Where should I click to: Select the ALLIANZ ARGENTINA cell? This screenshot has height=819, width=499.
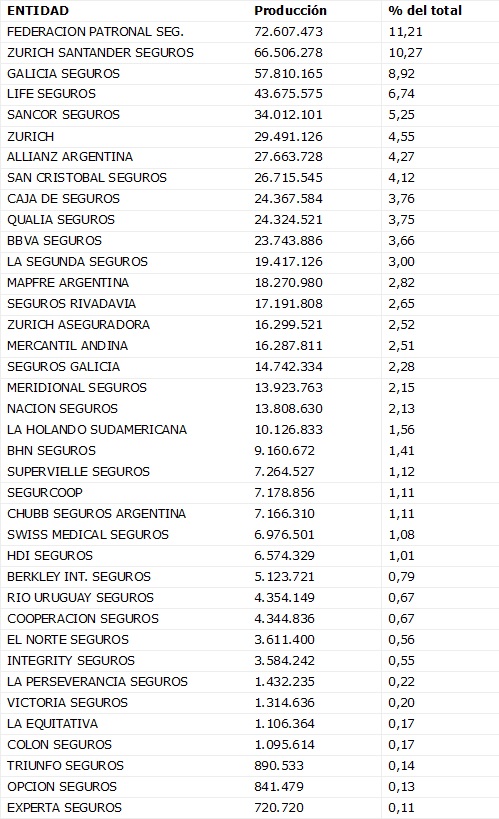point(70,157)
